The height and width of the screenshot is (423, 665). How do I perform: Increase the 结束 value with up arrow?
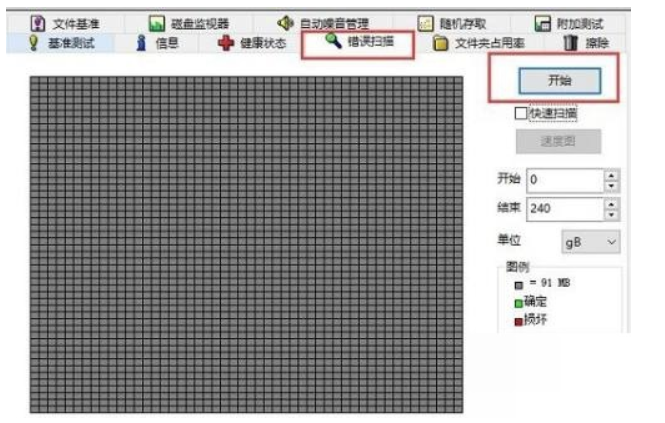pos(612,204)
